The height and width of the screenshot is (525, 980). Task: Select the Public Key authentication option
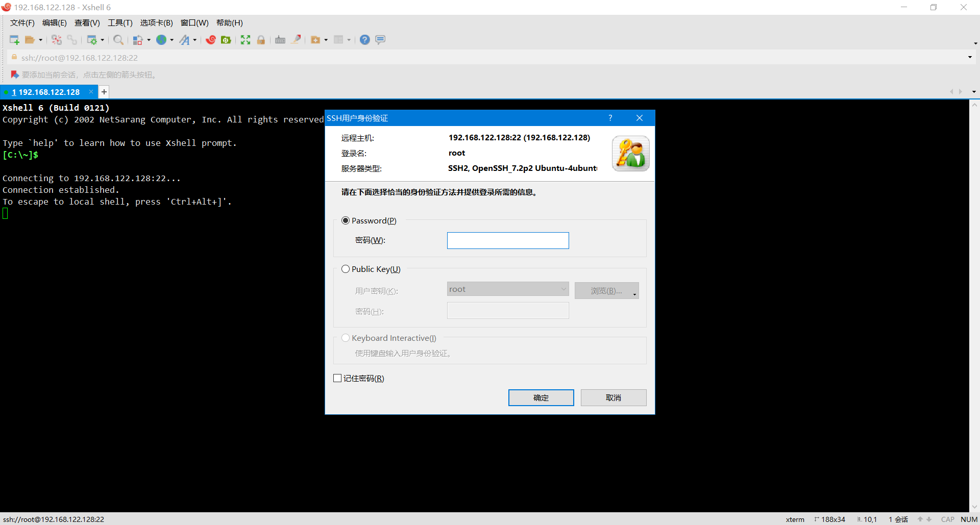[x=346, y=269]
